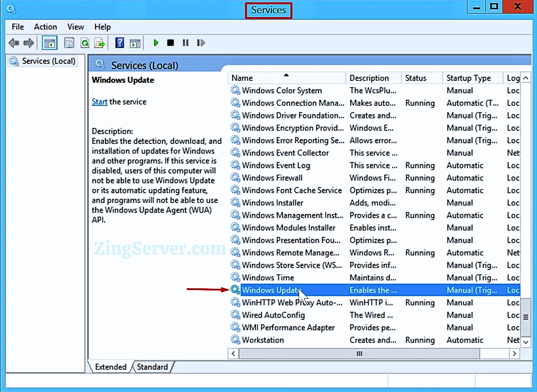The width and height of the screenshot is (537, 392).
Task: Click the Restart Service toolbar icon
Action: pos(201,43)
